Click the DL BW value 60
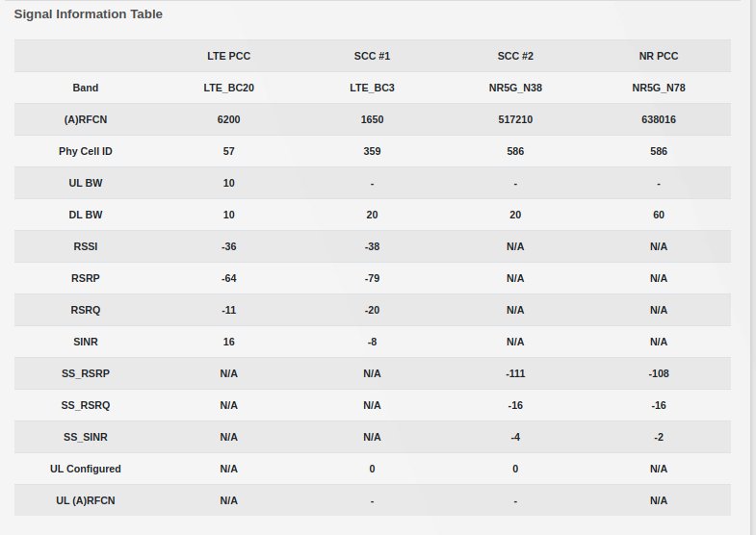 coord(659,215)
